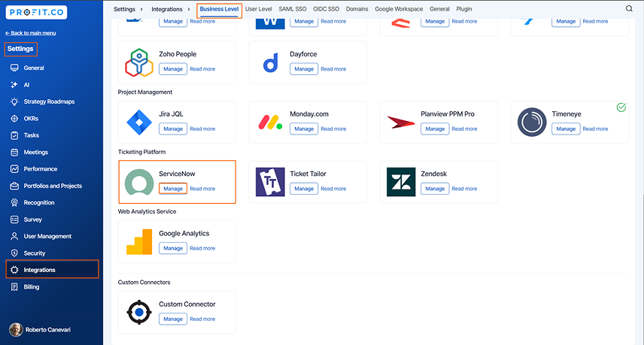
Task: Click the Settings breadcrumb
Action: click(x=124, y=9)
